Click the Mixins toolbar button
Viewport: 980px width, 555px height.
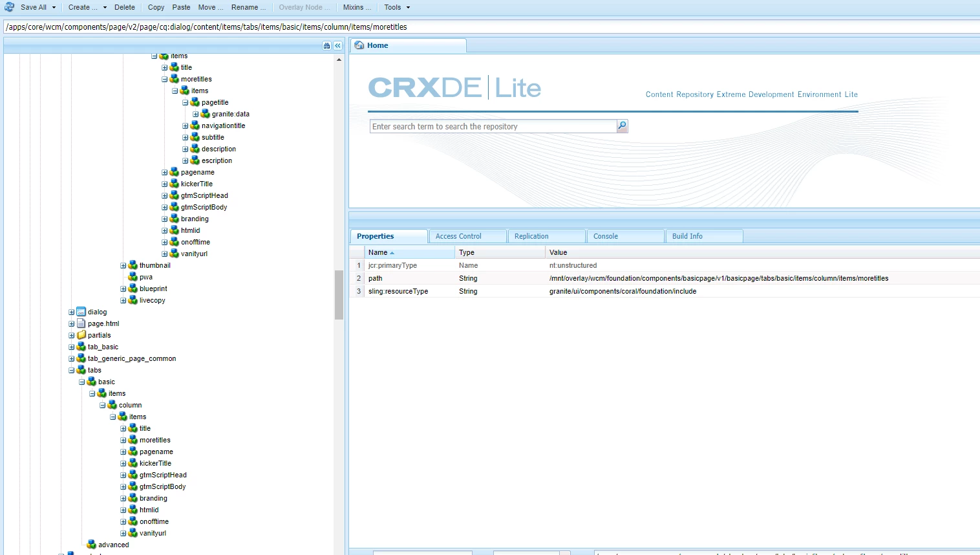(x=357, y=7)
